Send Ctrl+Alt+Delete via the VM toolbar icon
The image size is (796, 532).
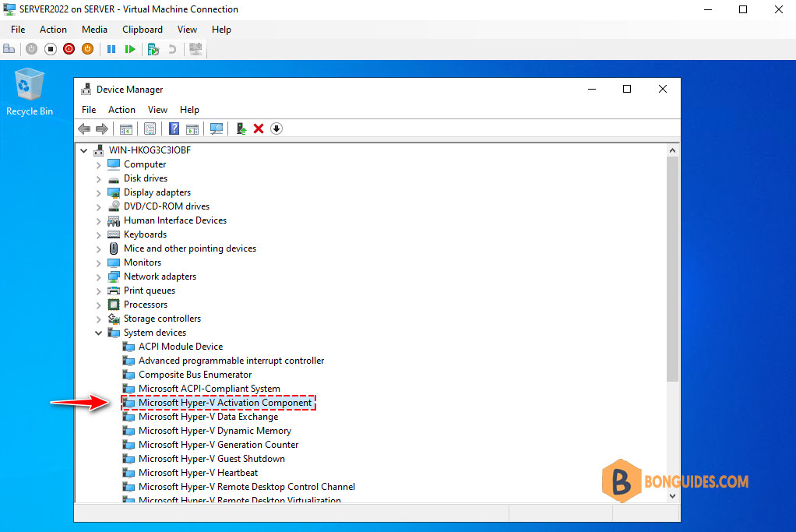pyautogui.click(x=9, y=49)
